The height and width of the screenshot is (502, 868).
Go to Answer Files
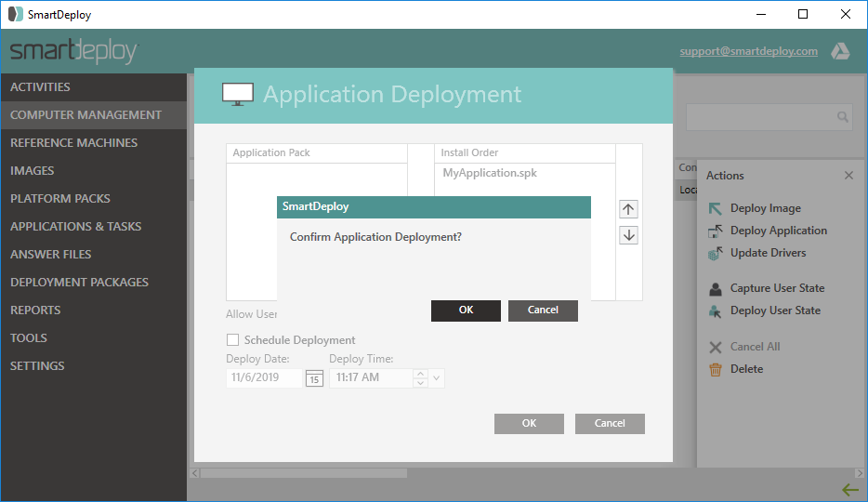[x=94, y=254]
